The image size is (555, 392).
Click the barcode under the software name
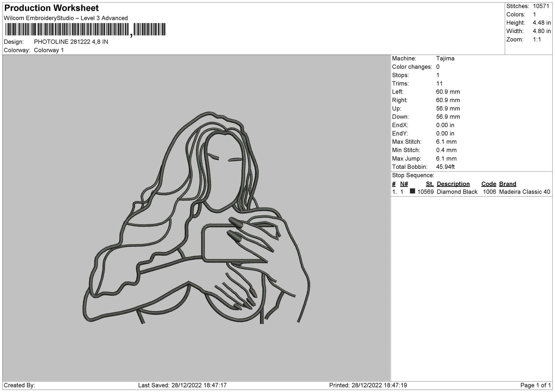coord(86,30)
